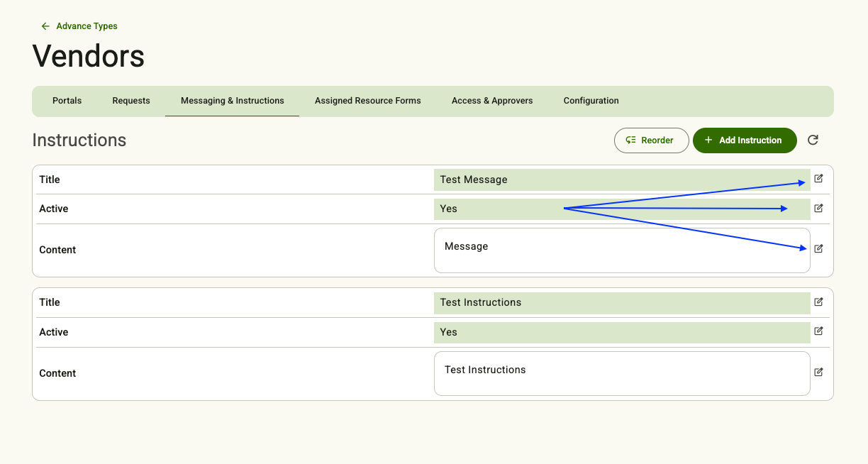The height and width of the screenshot is (464, 868).
Task: Open the Portals tab
Action: (x=67, y=101)
